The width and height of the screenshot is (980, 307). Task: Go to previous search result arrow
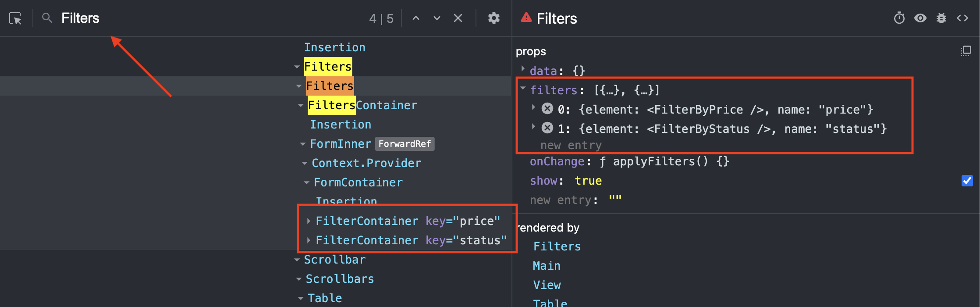point(416,18)
